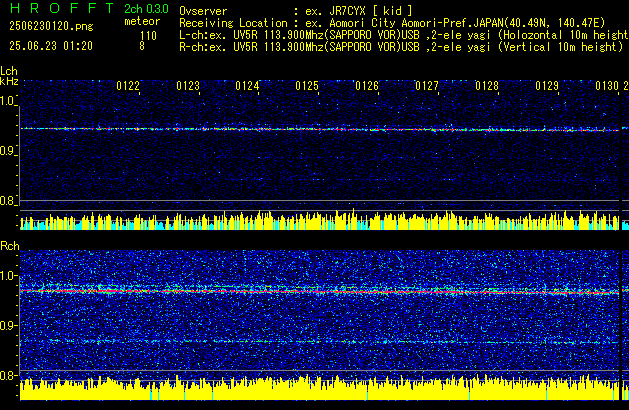Click the value 8 under meteor count

coord(142,46)
